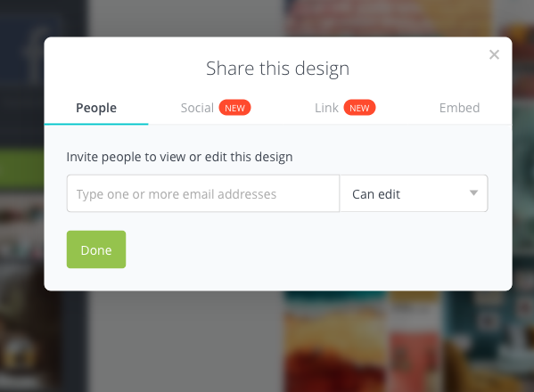Click empty panel space right of Done
Viewport: 534px width, 392px height.
307,249
